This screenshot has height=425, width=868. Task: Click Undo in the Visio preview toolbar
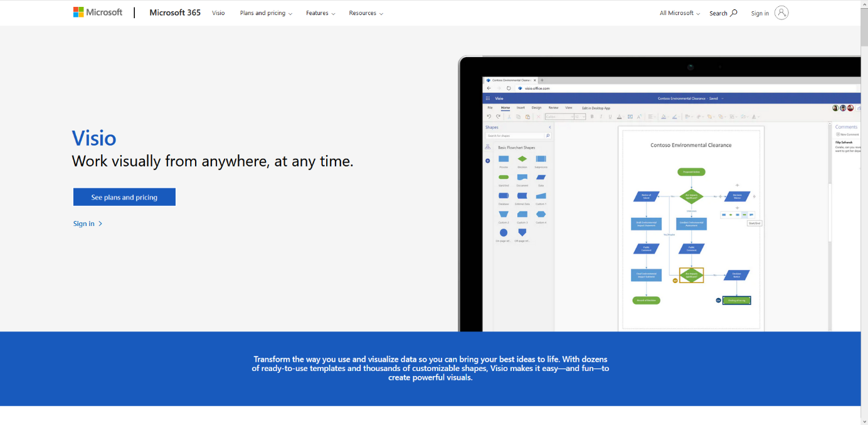click(489, 116)
